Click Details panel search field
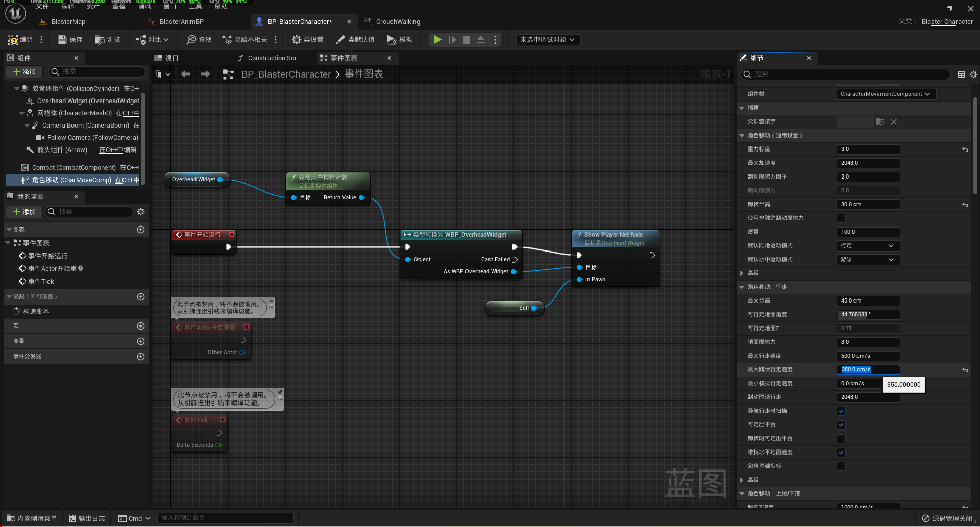This screenshot has height=527, width=980. coord(845,74)
